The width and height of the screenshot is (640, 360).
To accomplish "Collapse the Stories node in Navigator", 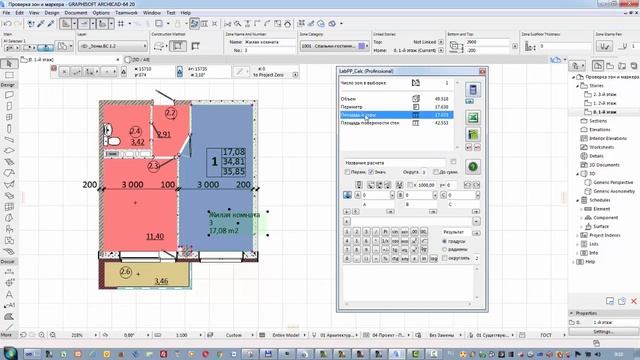I will [x=578, y=86].
